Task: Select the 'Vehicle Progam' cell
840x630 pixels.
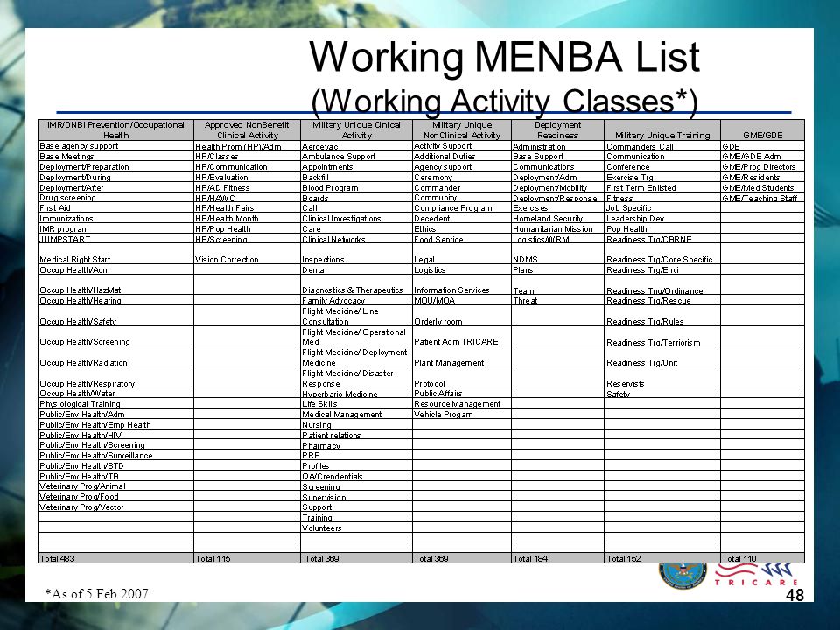Action: (462, 414)
